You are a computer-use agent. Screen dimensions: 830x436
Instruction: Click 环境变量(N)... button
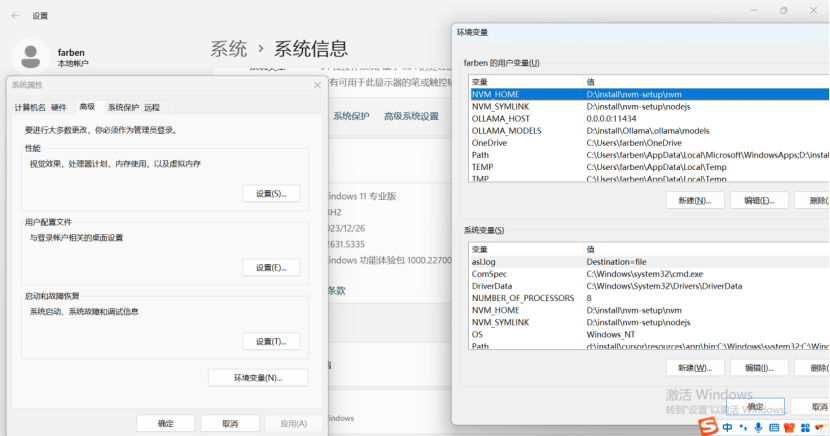point(258,378)
